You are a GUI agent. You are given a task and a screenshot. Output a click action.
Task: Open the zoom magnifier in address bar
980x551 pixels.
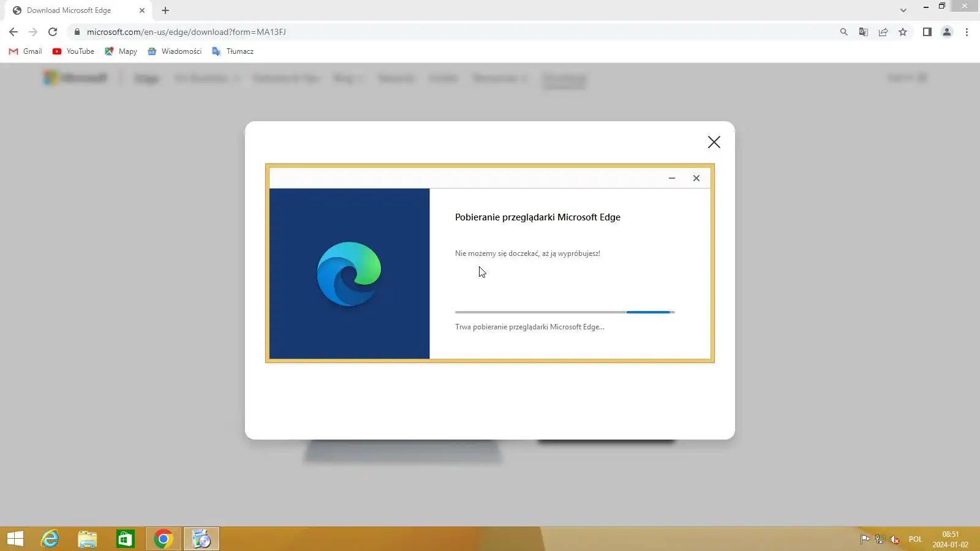tap(844, 32)
